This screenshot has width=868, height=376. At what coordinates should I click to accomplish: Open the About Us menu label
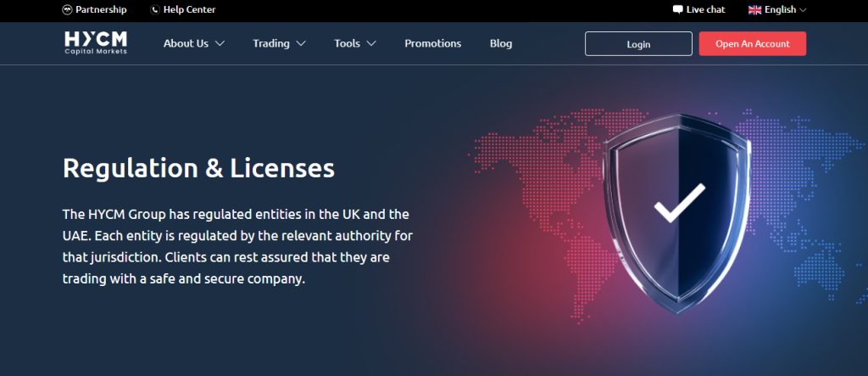186,43
